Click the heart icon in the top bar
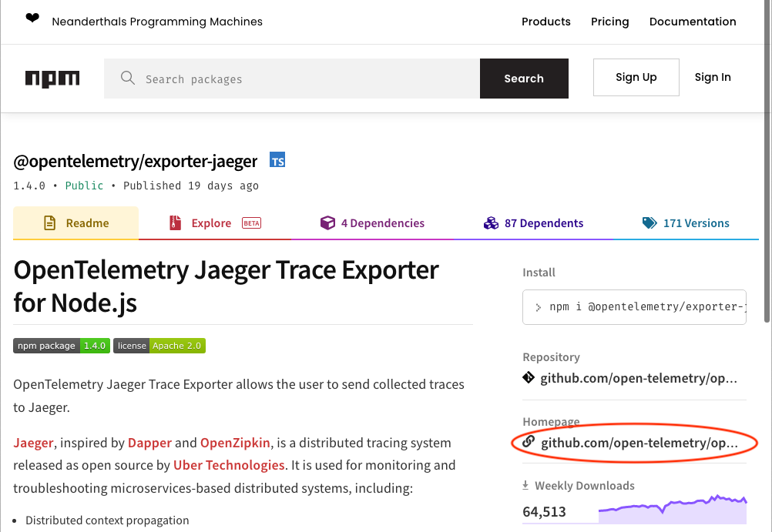Image resolution: width=772 pixels, height=532 pixels. coord(32,16)
